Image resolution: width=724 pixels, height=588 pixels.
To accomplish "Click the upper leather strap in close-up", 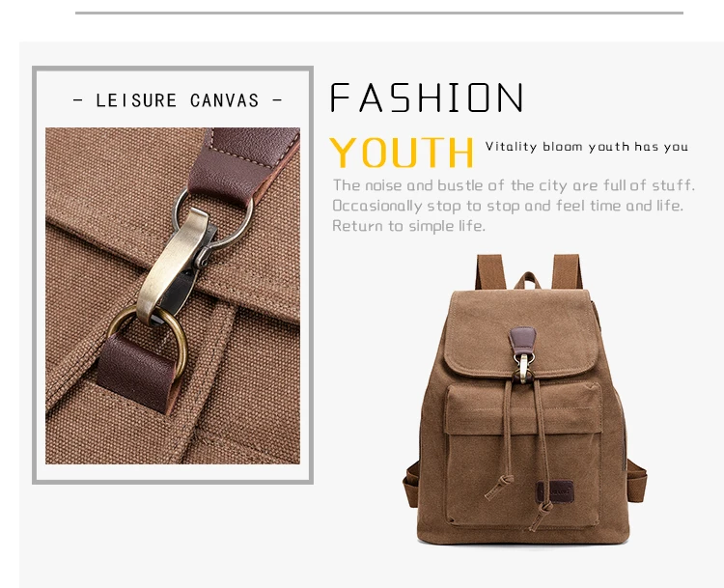I will click(x=241, y=164).
